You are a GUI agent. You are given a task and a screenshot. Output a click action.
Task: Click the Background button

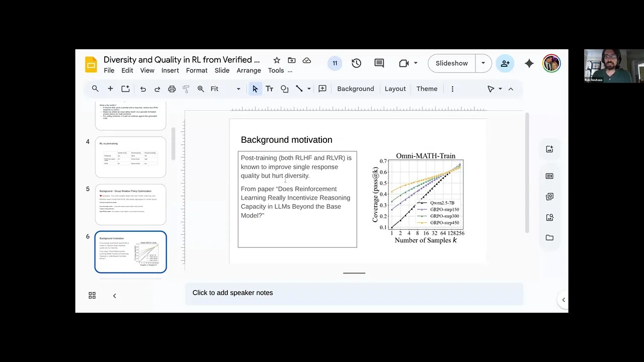pos(355,89)
